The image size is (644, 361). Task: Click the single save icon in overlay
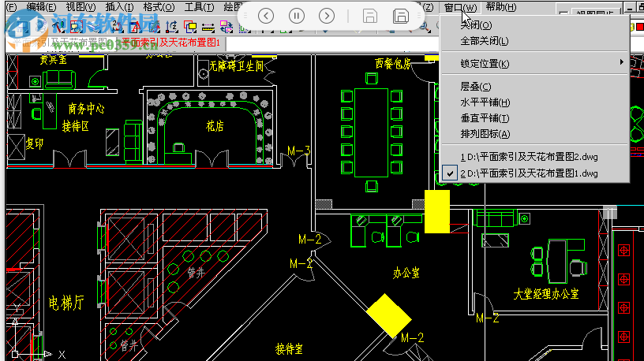pos(369,16)
